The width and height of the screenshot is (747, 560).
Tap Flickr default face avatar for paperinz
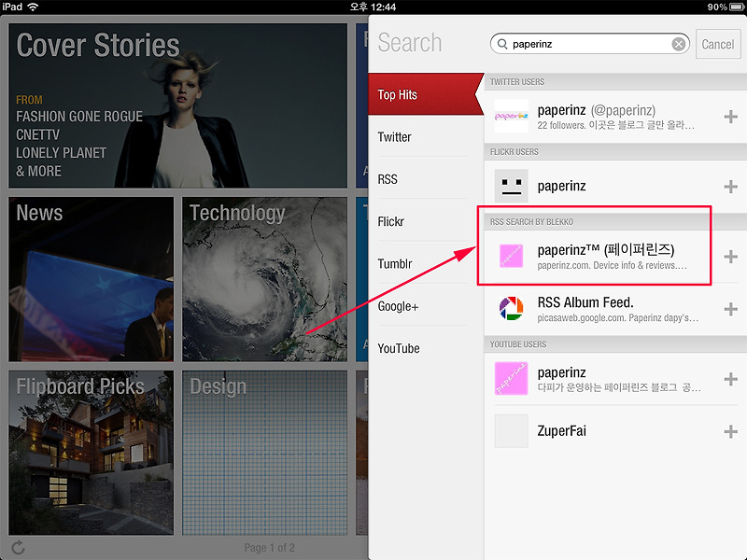[x=511, y=186]
